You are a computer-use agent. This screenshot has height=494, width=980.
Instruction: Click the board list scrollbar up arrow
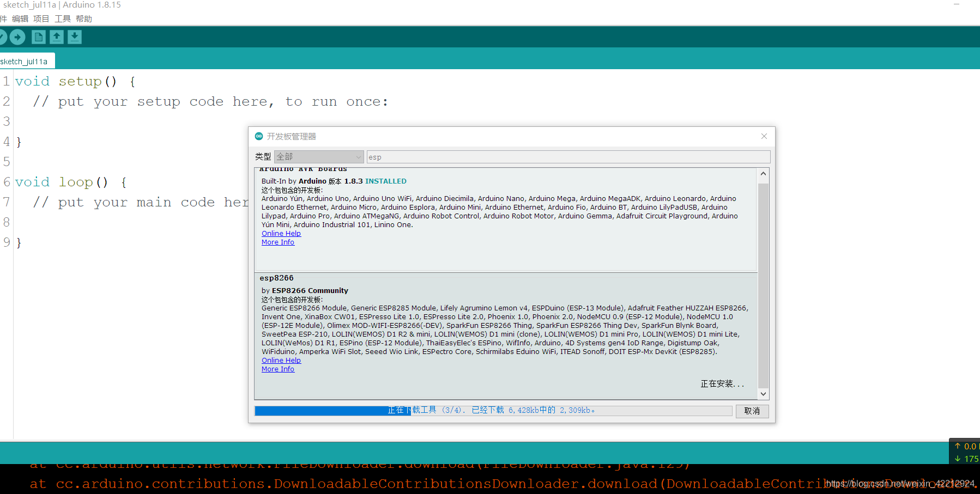[x=763, y=174]
